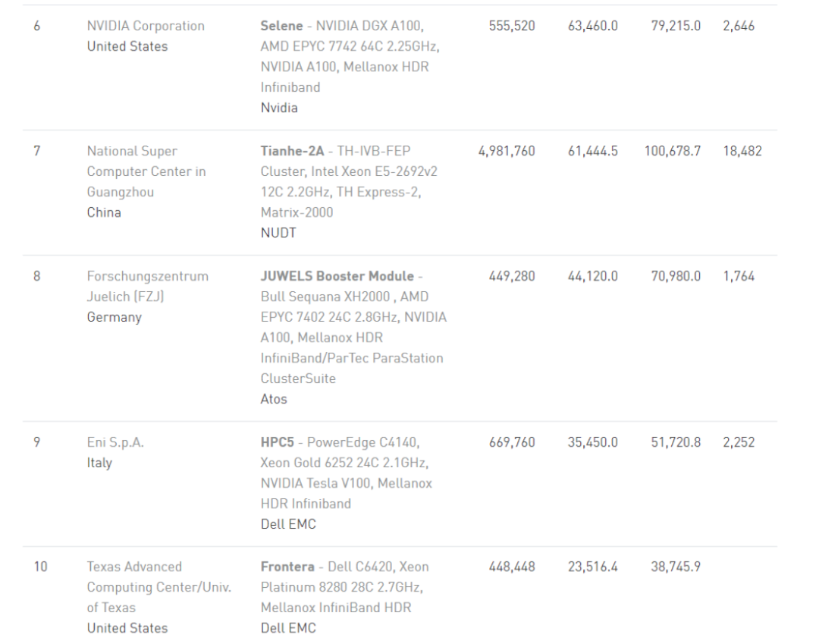Click the Nvidia vendor name under Selene
819x644 pixels.
pos(279,108)
